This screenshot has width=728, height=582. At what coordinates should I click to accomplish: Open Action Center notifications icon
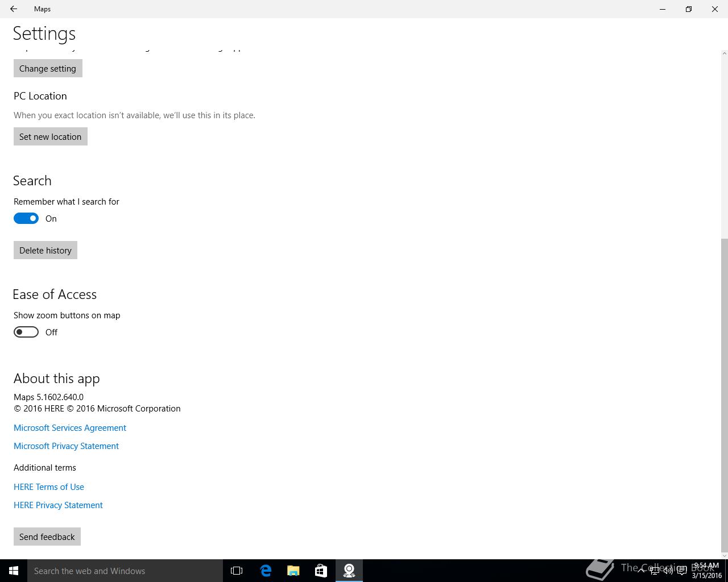tap(682, 571)
